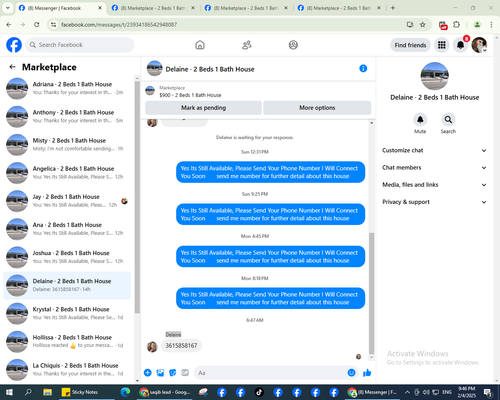Click the Find friends button
Image resolution: width=500 pixels, height=400 pixels.
tap(410, 45)
